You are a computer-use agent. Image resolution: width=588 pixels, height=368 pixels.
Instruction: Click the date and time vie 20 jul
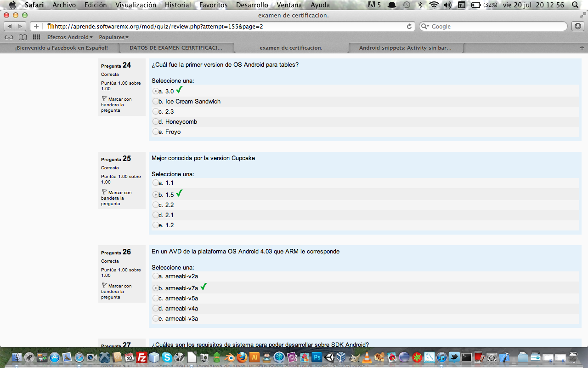pyautogui.click(x=533, y=5)
